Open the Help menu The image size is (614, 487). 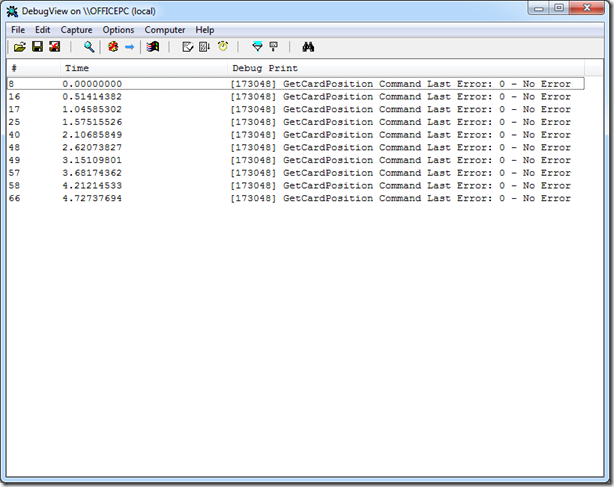point(204,30)
